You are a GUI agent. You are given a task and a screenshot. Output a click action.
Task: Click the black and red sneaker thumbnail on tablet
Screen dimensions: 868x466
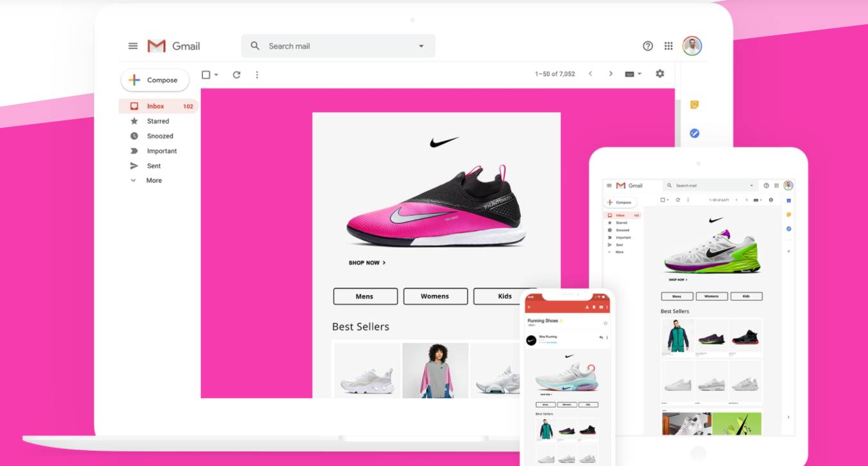[745, 336]
